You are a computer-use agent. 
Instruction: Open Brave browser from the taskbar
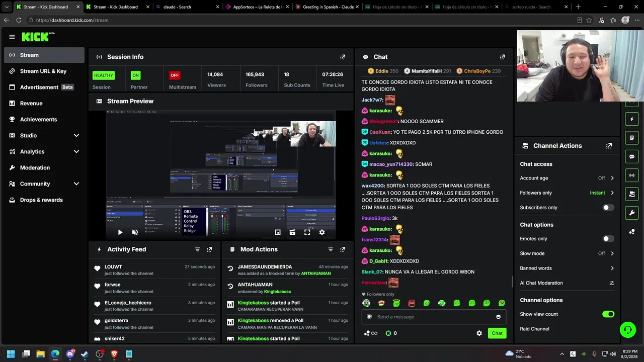click(x=114, y=354)
